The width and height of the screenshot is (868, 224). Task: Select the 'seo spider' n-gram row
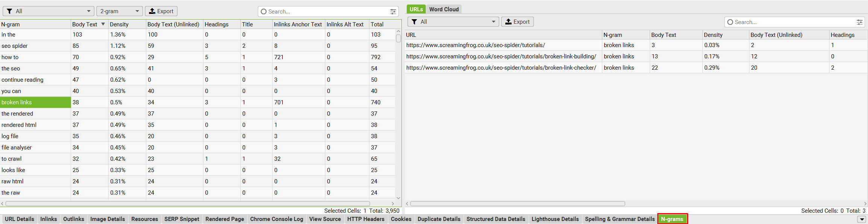point(15,46)
